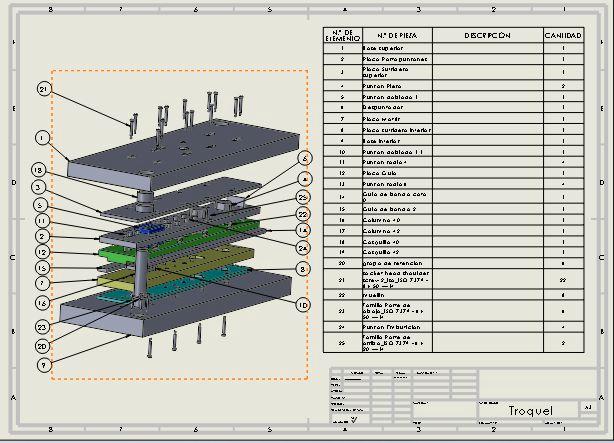This screenshot has width=614, height=443.
Task: Click balloon 18 near the column
Action: (38, 169)
